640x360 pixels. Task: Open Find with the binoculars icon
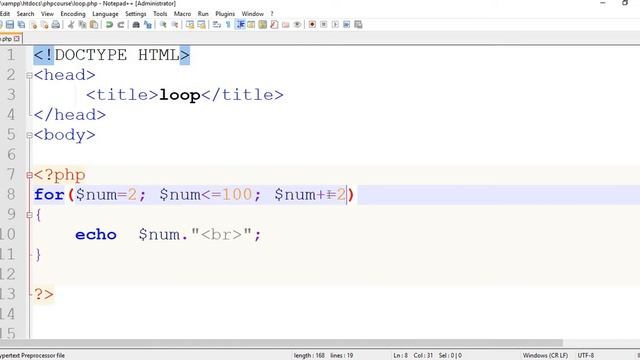tap(136, 25)
